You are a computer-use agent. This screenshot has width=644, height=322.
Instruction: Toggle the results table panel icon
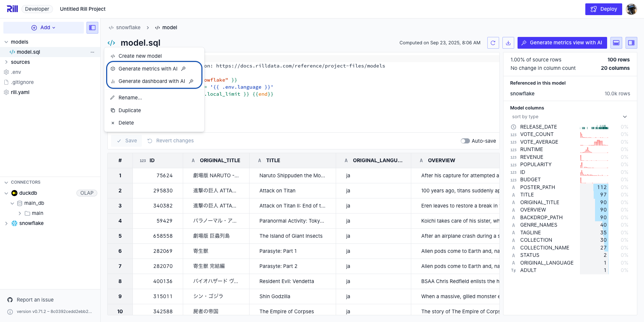click(616, 43)
